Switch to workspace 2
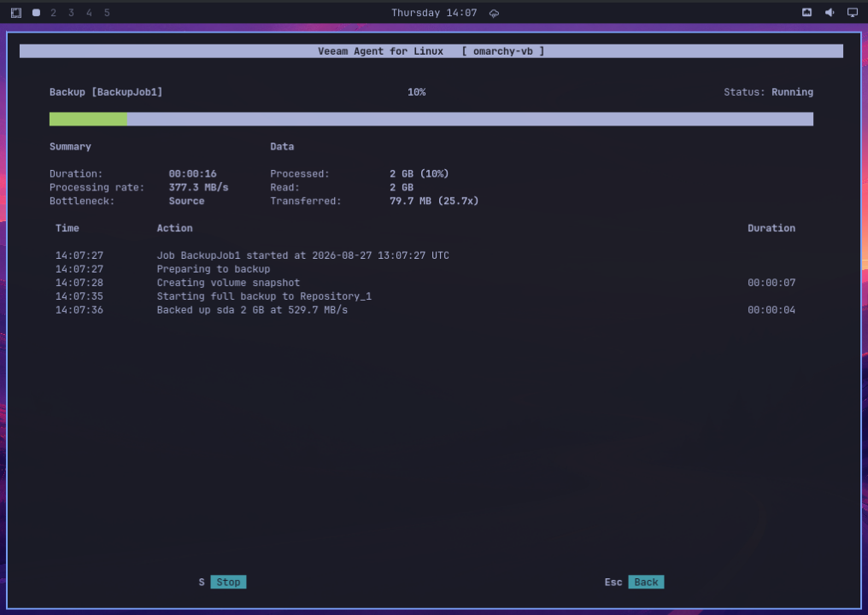Image resolution: width=868 pixels, height=615 pixels. 54,13
